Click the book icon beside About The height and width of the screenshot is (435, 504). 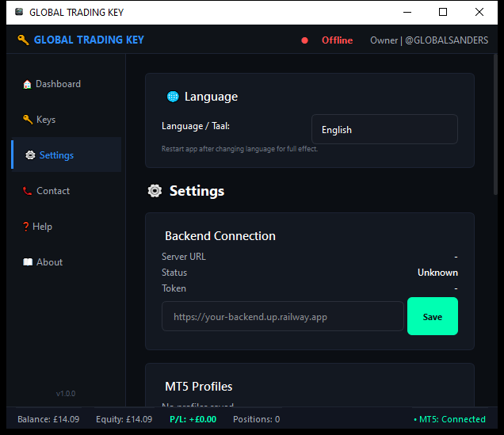tap(28, 262)
